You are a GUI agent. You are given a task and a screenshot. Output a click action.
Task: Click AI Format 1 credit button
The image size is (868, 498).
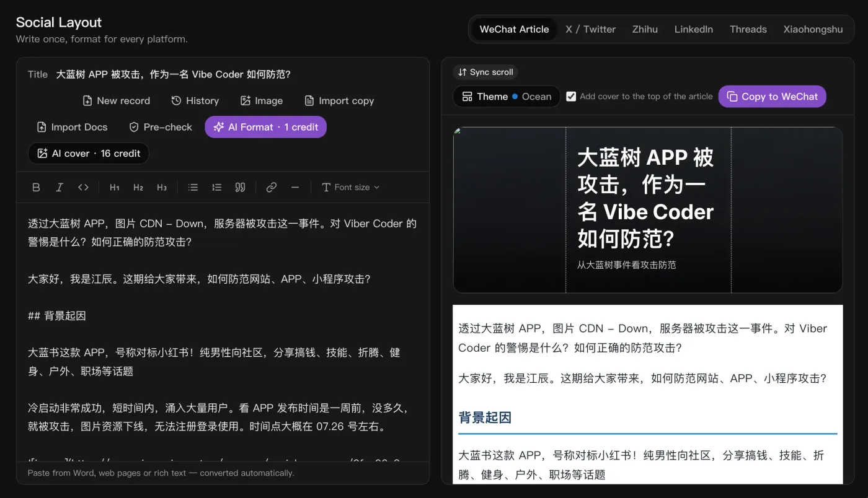point(265,127)
